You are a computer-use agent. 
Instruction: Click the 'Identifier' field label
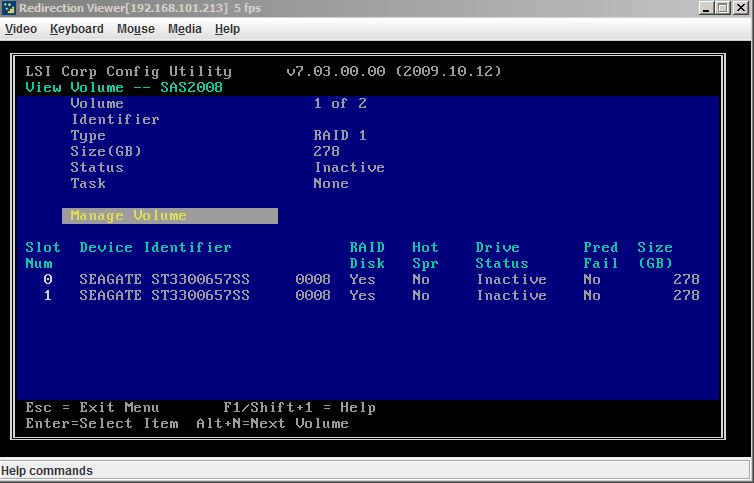click(x=115, y=119)
